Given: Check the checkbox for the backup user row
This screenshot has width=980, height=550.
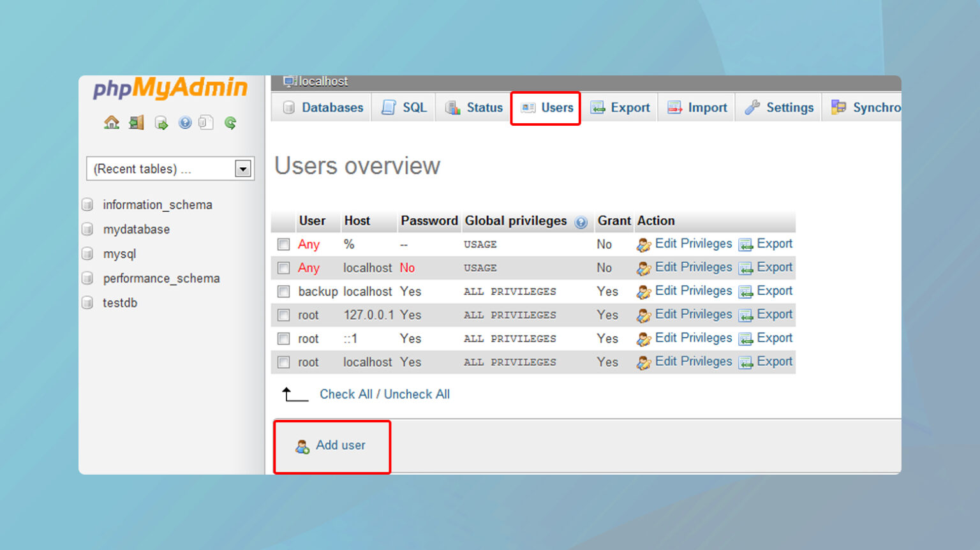Looking at the screenshot, I should [x=283, y=291].
